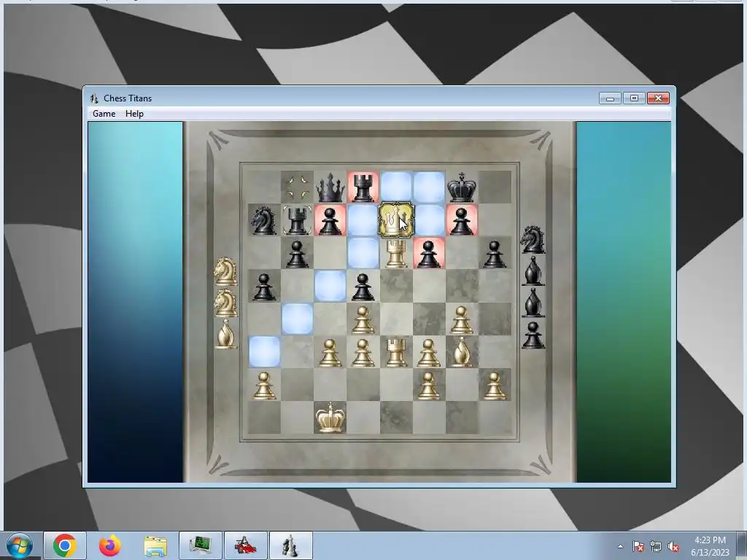This screenshot has width=747, height=560.
Task: Open the Game menu
Action: click(x=104, y=113)
